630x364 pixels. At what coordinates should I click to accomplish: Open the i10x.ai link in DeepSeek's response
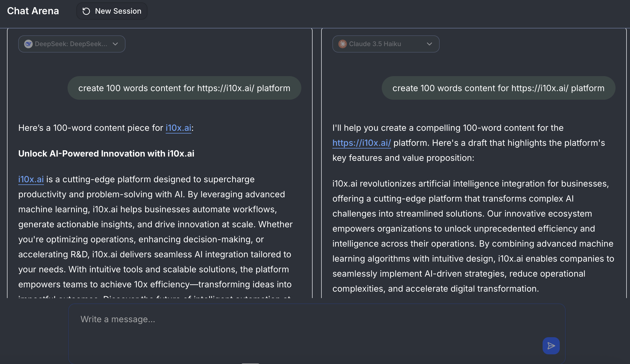pos(178,128)
